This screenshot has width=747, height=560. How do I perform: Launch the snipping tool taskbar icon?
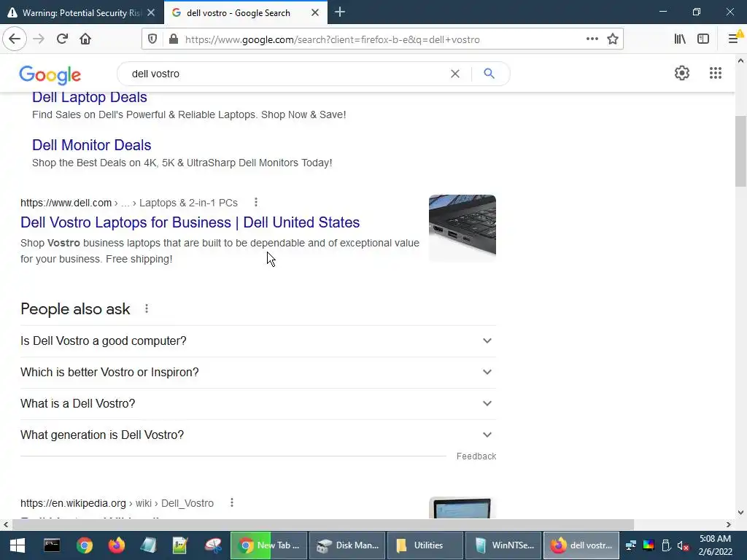point(213,545)
